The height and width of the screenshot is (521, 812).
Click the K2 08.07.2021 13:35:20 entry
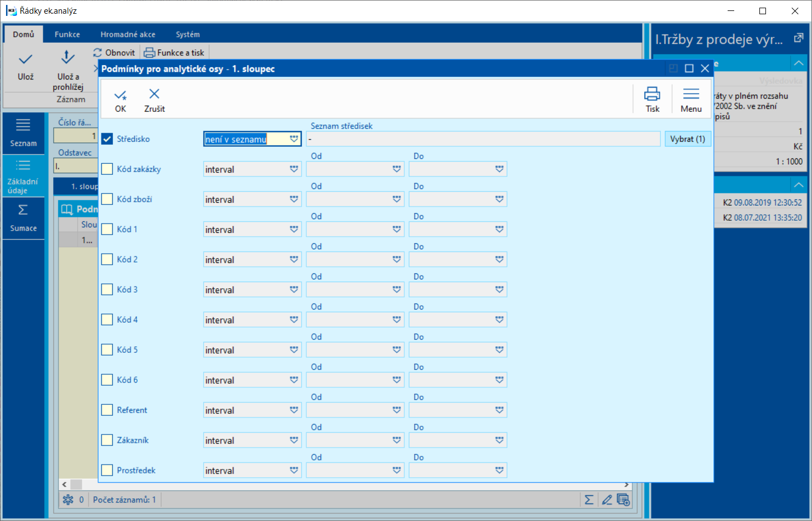click(x=762, y=218)
